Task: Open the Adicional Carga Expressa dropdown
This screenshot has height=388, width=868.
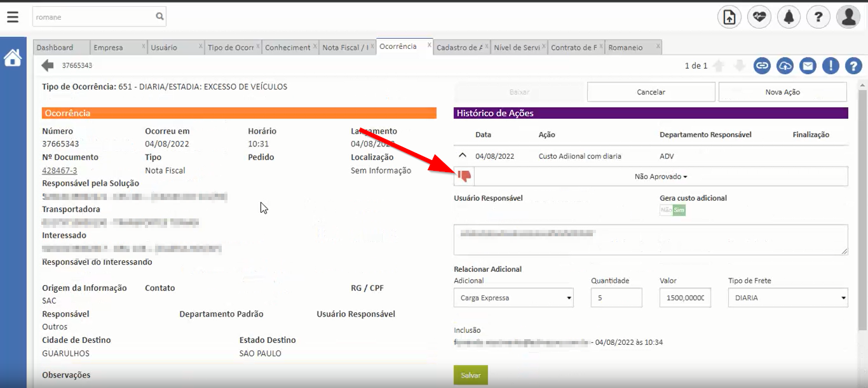Action: pyautogui.click(x=513, y=298)
